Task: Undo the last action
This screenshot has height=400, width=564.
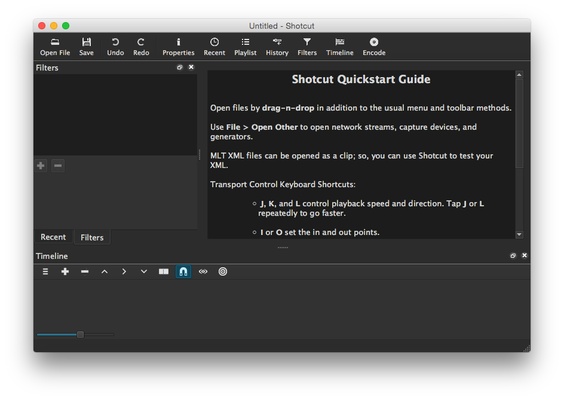Action: pos(115,47)
